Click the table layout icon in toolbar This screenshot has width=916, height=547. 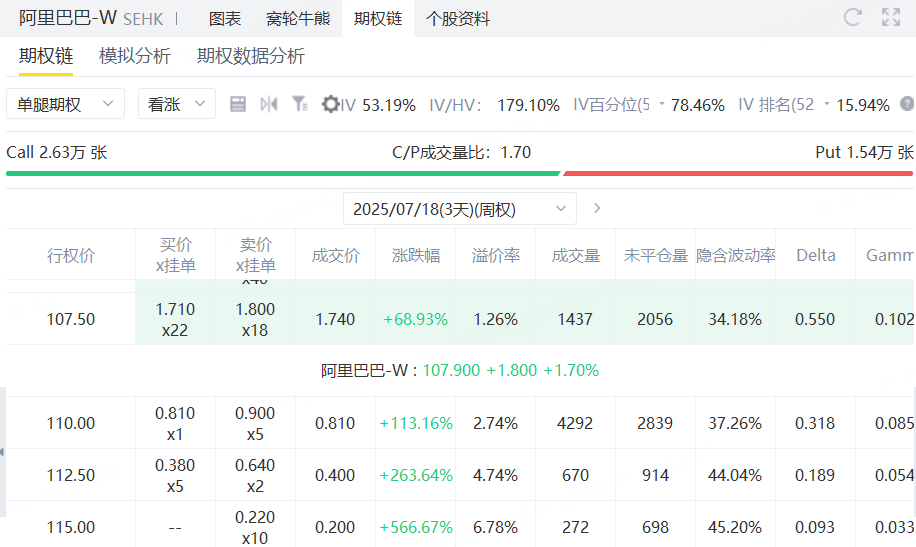click(x=238, y=104)
